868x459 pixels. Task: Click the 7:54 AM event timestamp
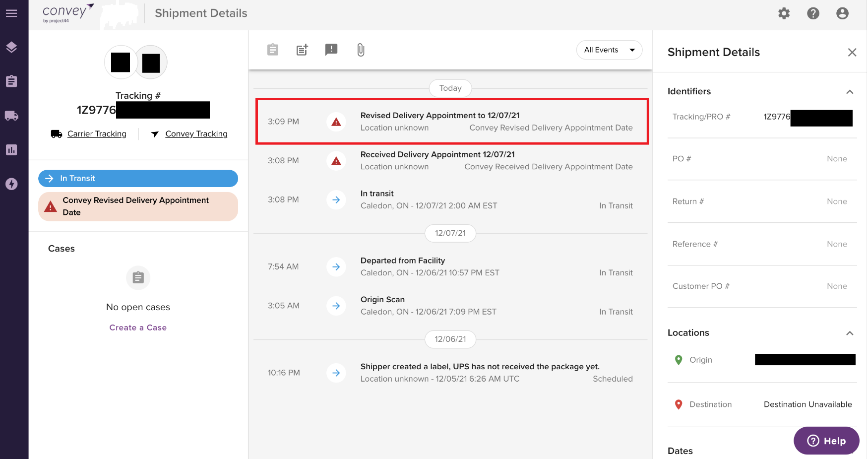283,266
